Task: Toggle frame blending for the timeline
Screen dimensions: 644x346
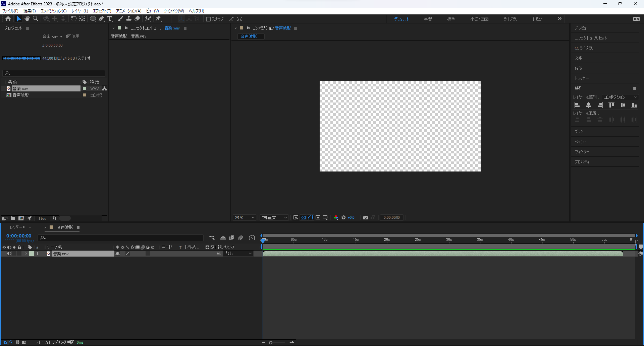Action: click(231, 238)
